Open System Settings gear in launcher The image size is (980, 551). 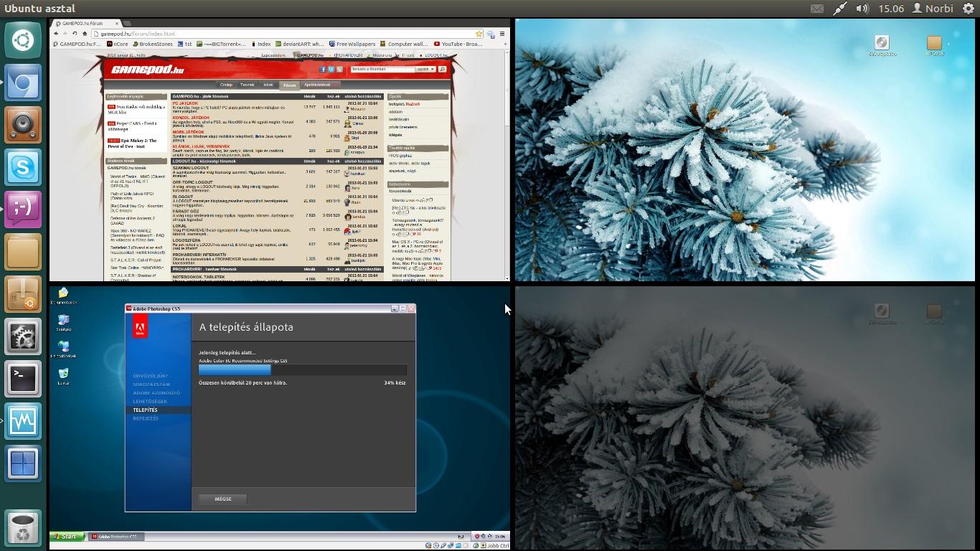pyautogui.click(x=23, y=336)
